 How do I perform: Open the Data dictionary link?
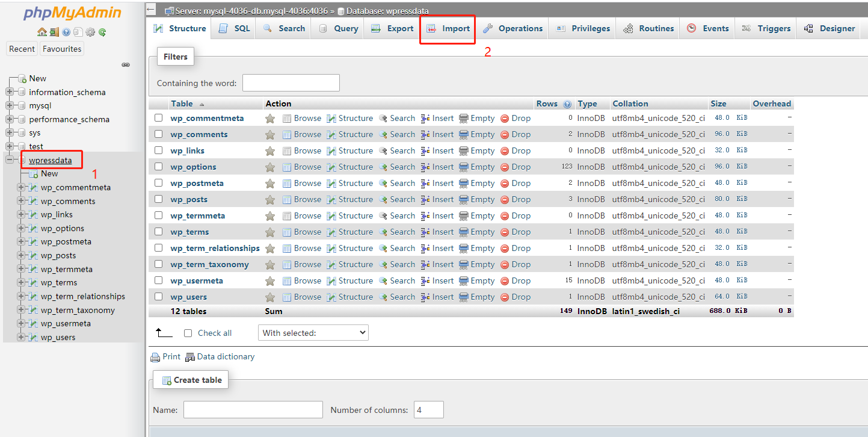click(x=226, y=356)
